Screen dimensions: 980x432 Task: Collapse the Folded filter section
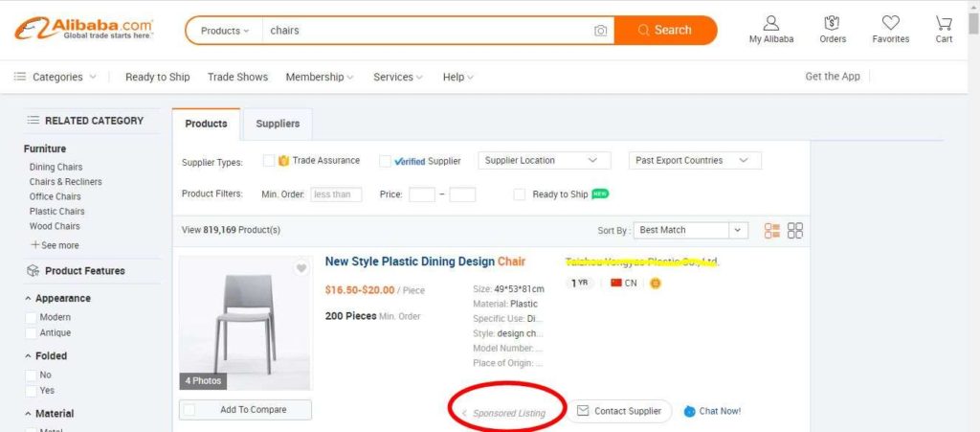point(28,356)
